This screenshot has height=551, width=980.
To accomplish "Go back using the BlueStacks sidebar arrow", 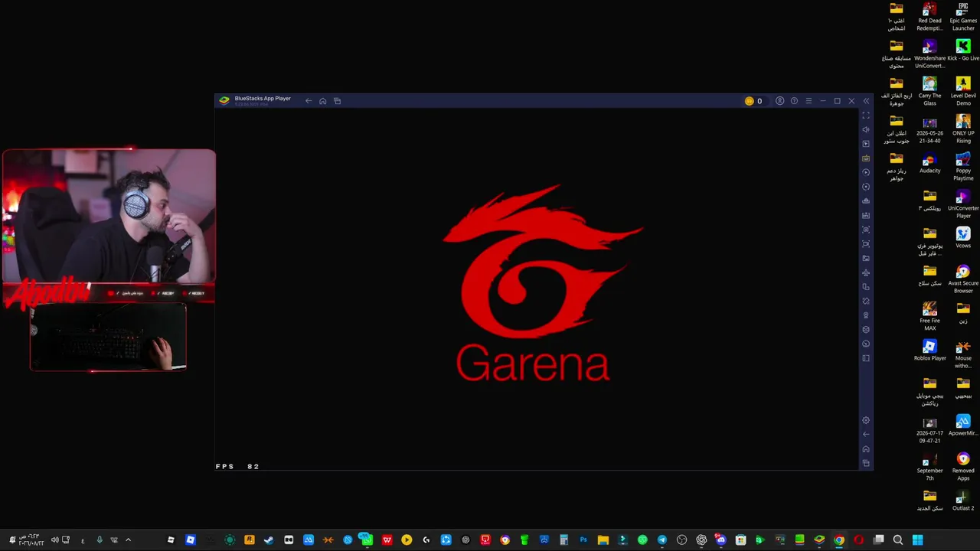I will pos(866,435).
